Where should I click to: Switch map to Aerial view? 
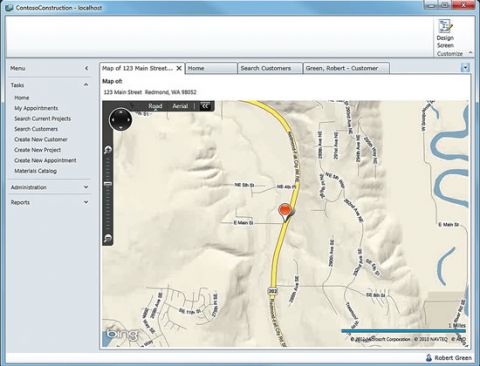pyautogui.click(x=180, y=106)
